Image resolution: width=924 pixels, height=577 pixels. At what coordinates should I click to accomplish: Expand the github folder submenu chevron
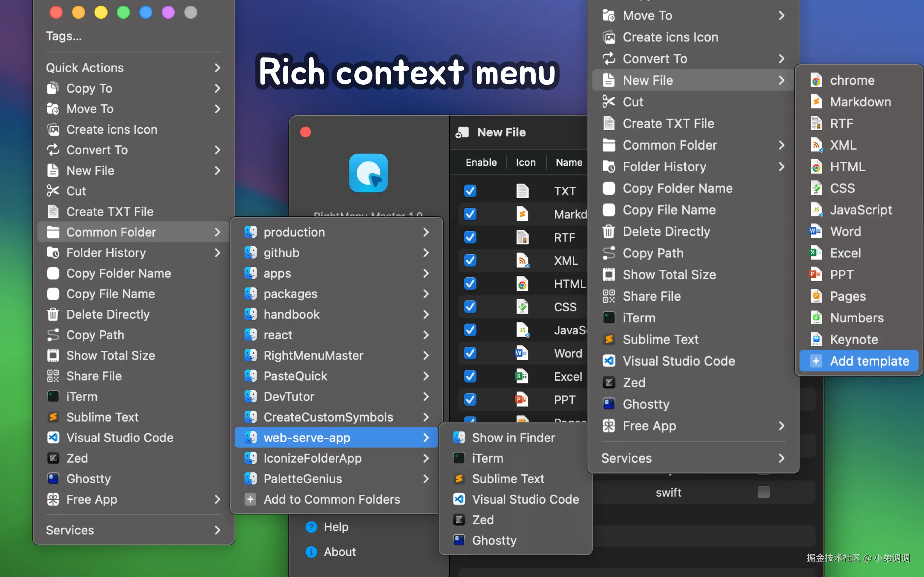(x=426, y=253)
